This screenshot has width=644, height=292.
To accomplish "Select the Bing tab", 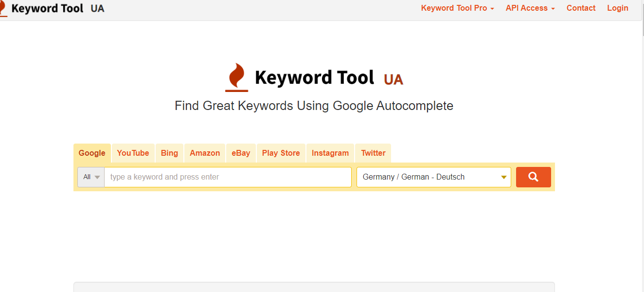I will (x=169, y=153).
